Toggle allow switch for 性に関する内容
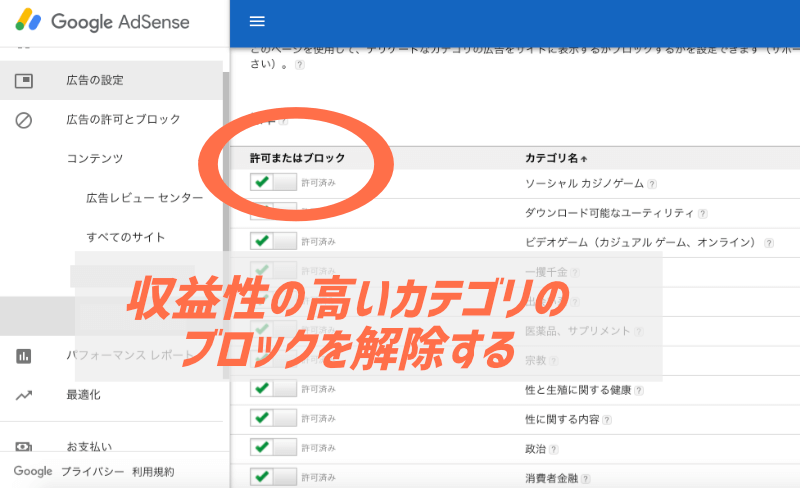This screenshot has width=800, height=488. coord(273,418)
